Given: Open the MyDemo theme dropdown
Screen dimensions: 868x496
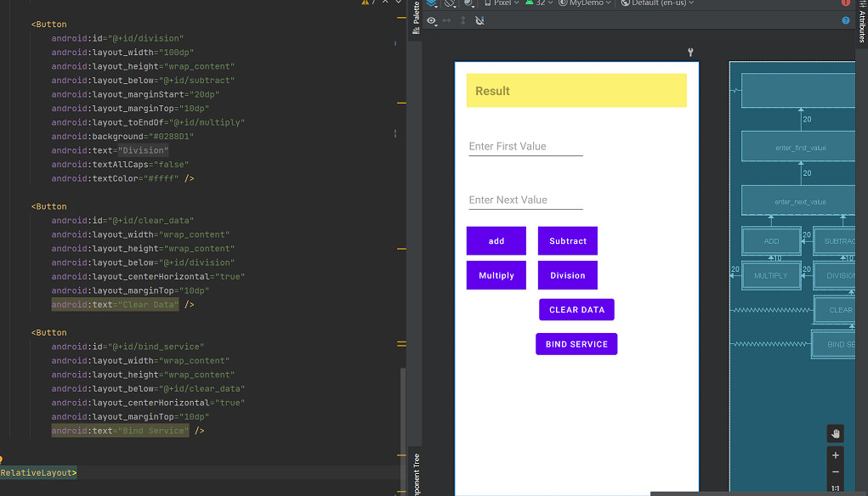Looking at the screenshot, I should 585,3.
